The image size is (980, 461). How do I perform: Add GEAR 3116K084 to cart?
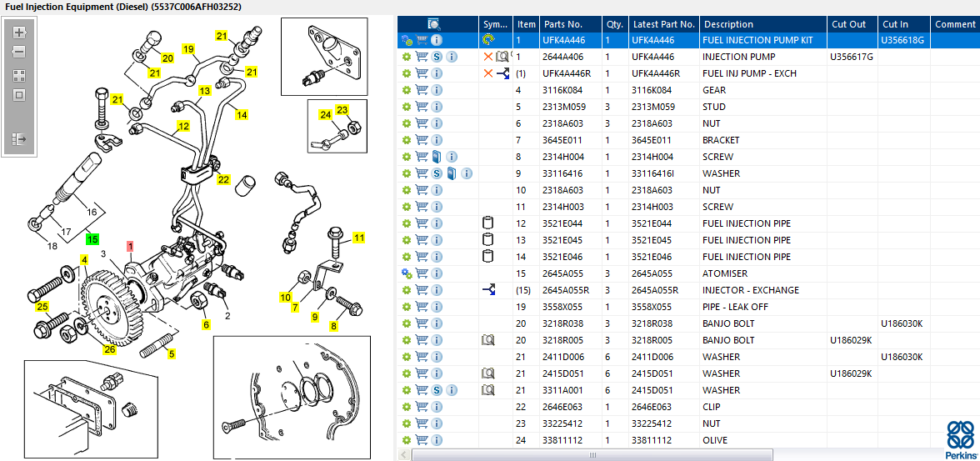pos(422,90)
